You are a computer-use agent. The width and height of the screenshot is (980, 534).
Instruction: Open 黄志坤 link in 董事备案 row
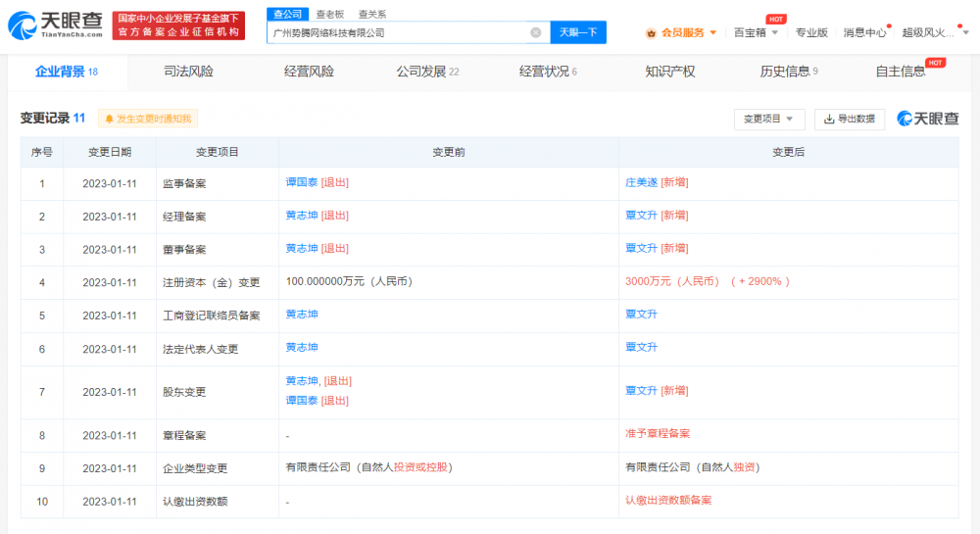302,249
